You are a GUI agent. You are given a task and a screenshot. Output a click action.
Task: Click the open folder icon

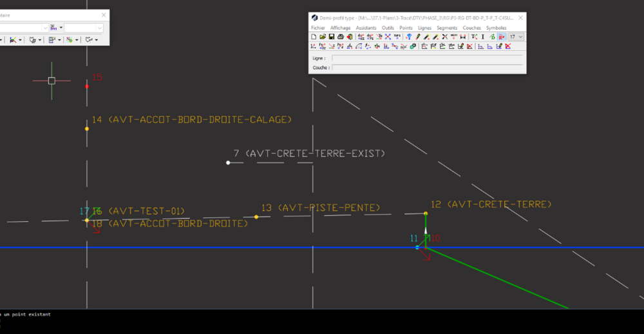[323, 37]
